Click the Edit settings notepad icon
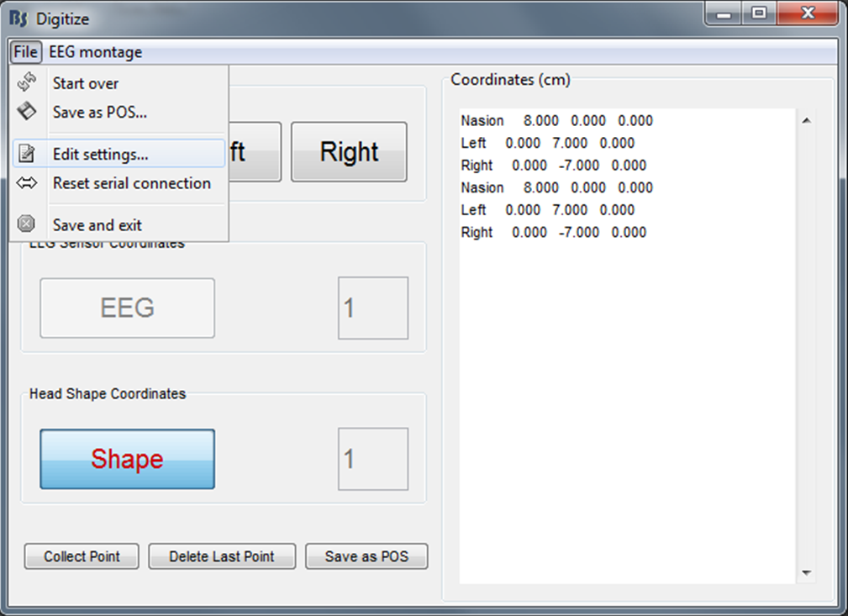Screen dimensions: 848x616 coord(27,154)
